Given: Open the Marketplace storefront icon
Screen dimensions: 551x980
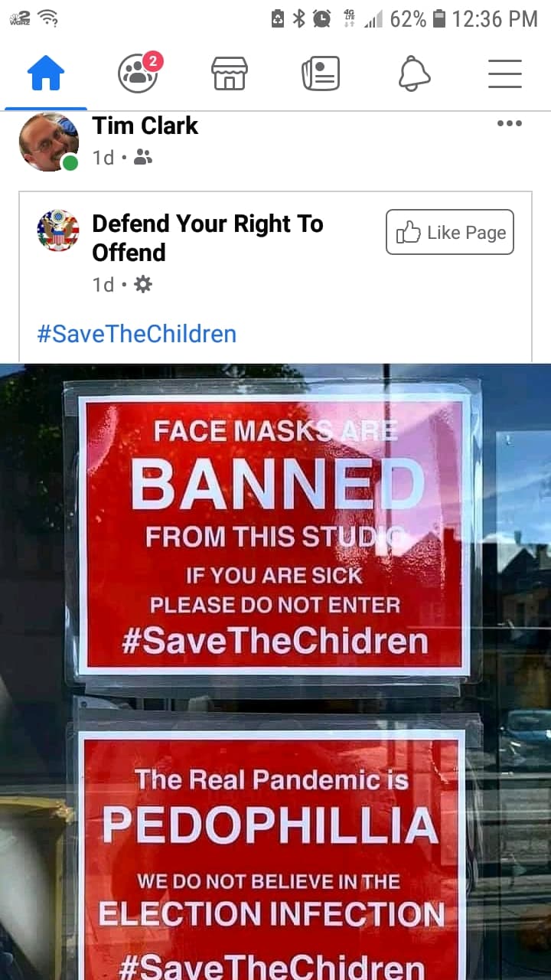Looking at the screenshot, I should (x=230, y=74).
